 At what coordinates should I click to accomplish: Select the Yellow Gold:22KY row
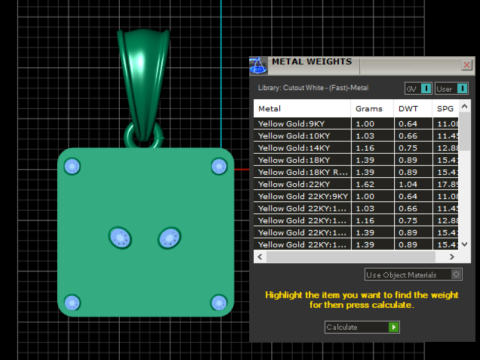356,184
